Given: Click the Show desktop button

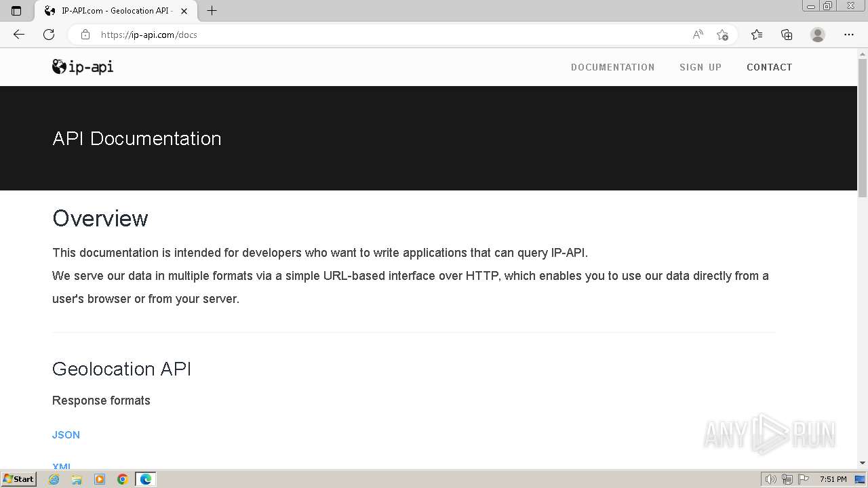Looking at the screenshot, I should pyautogui.click(x=861, y=479).
